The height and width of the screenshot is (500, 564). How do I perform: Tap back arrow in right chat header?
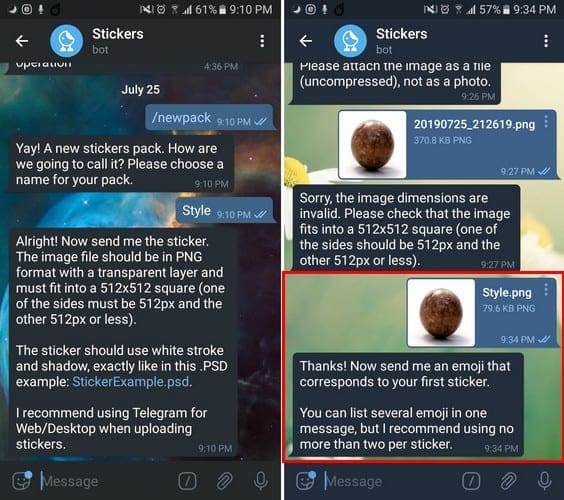pyautogui.click(x=306, y=41)
